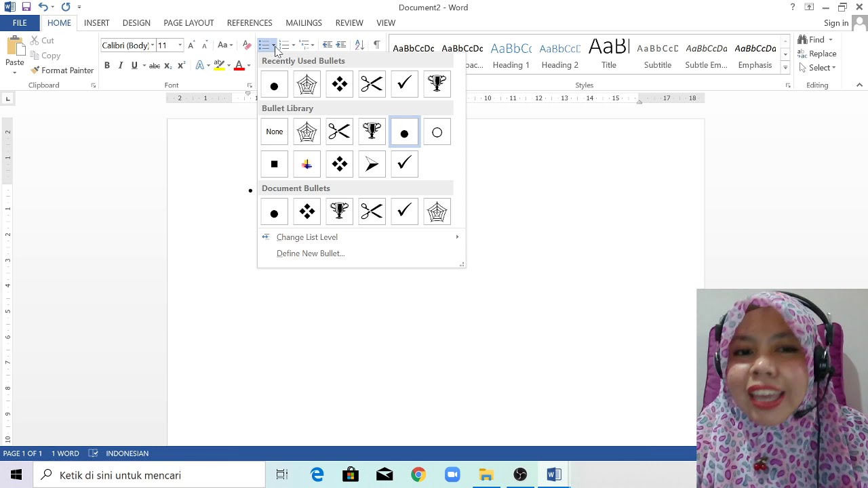Toggle Italic formatting
The width and height of the screenshot is (868, 488).
click(x=120, y=66)
